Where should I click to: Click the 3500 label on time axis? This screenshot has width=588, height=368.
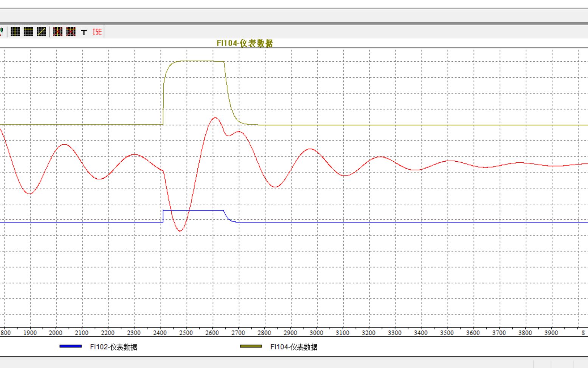447,333
